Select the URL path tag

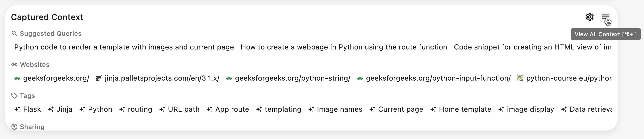pos(180,109)
